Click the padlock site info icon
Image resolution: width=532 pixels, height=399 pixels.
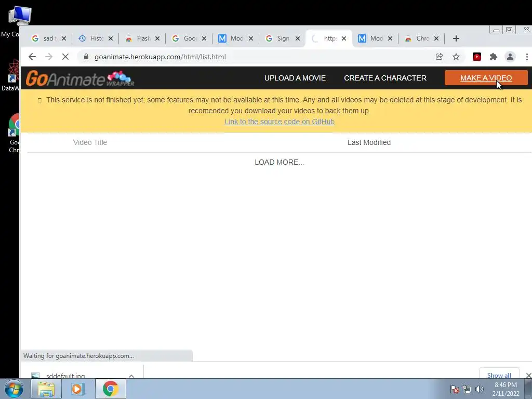coord(86,57)
